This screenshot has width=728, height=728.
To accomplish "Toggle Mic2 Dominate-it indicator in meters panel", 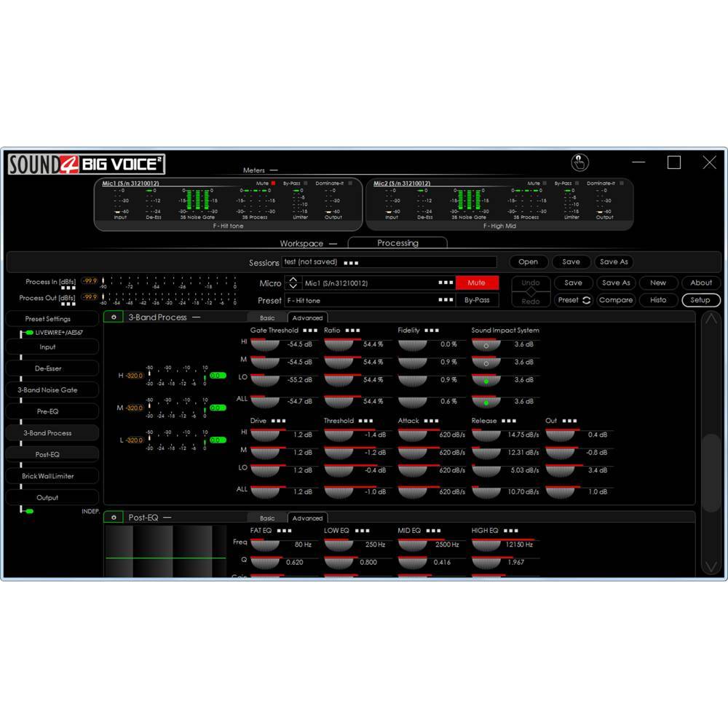I will (x=621, y=183).
